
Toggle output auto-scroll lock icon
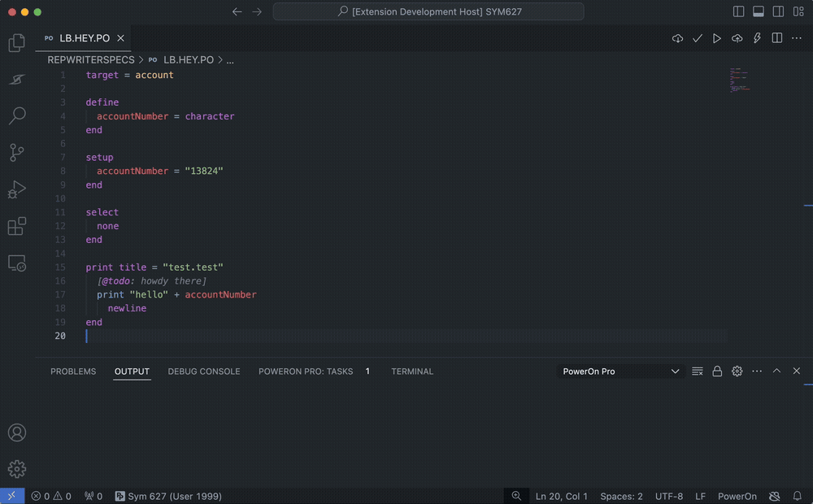pyautogui.click(x=717, y=371)
